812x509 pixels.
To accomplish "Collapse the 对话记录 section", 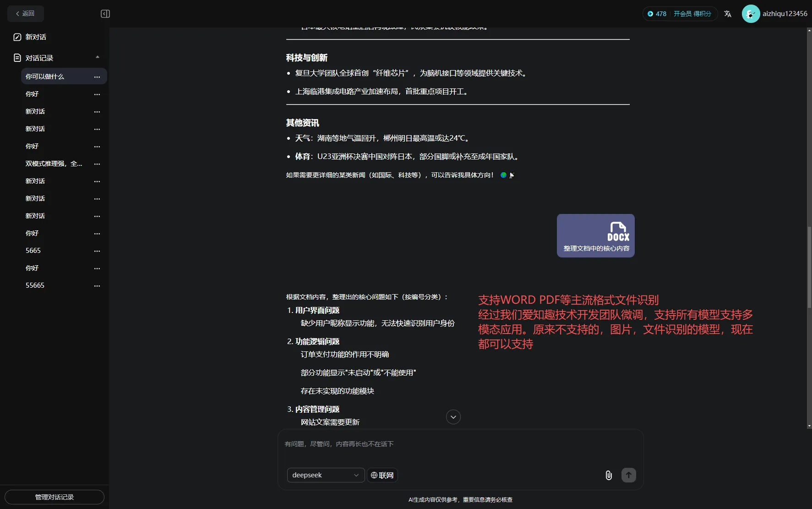I will [x=97, y=57].
